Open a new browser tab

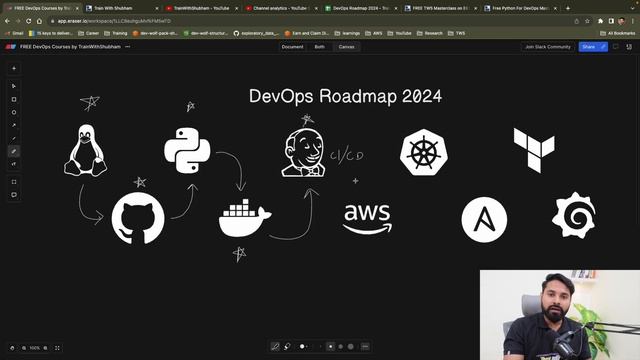pos(568,8)
